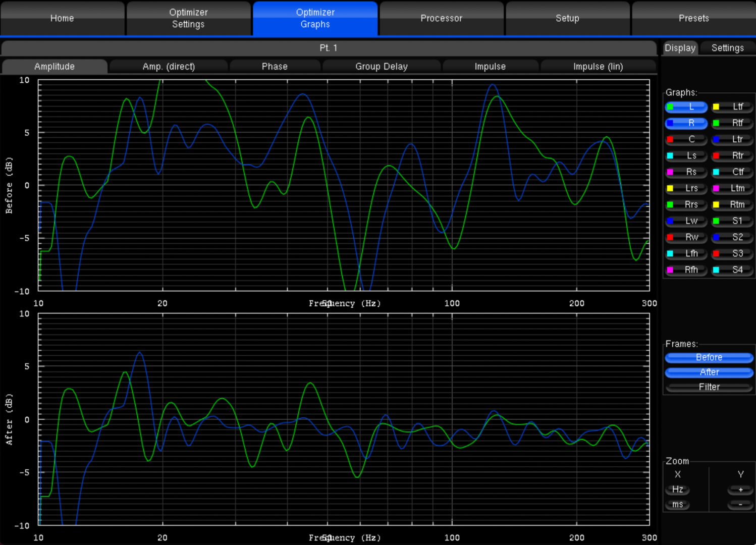Viewport: 756px width, 545px height.
Task: Switch to Amp. (direct) view
Action: (169, 66)
